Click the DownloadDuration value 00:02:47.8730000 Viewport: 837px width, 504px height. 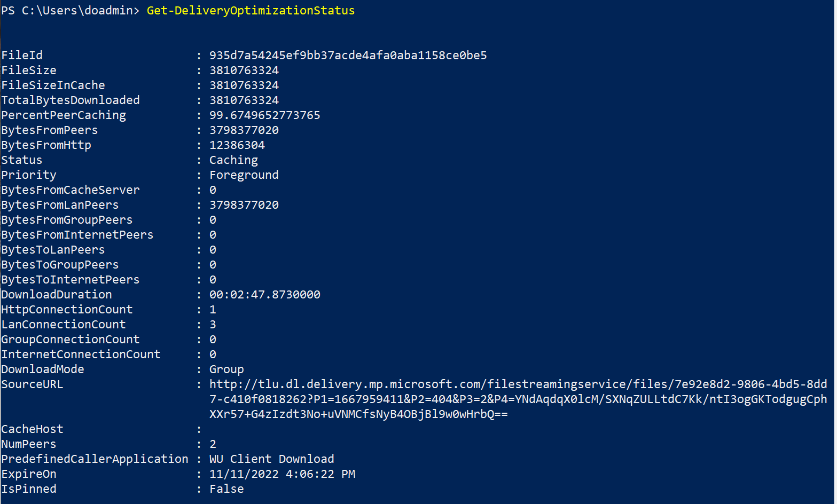coord(264,295)
